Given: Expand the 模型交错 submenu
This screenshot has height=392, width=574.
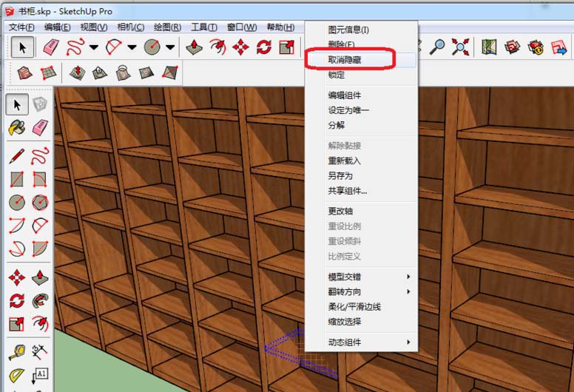Looking at the screenshot, I should pos(370,277).
